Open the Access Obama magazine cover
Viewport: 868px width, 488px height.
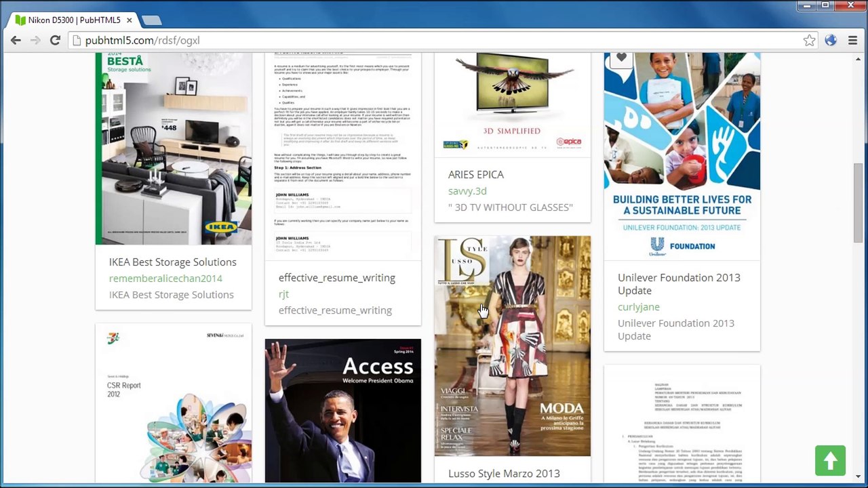343,411
